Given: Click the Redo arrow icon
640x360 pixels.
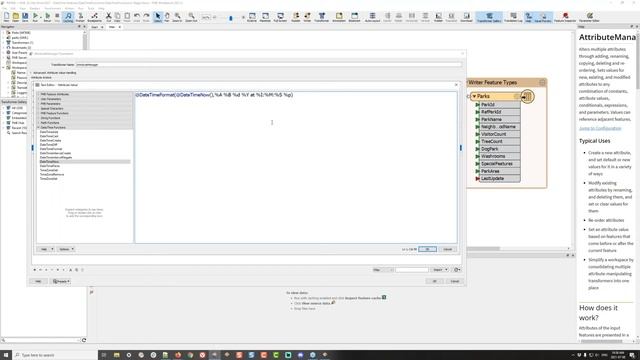Looking at the screenshot, I should [x=146, y=17].
